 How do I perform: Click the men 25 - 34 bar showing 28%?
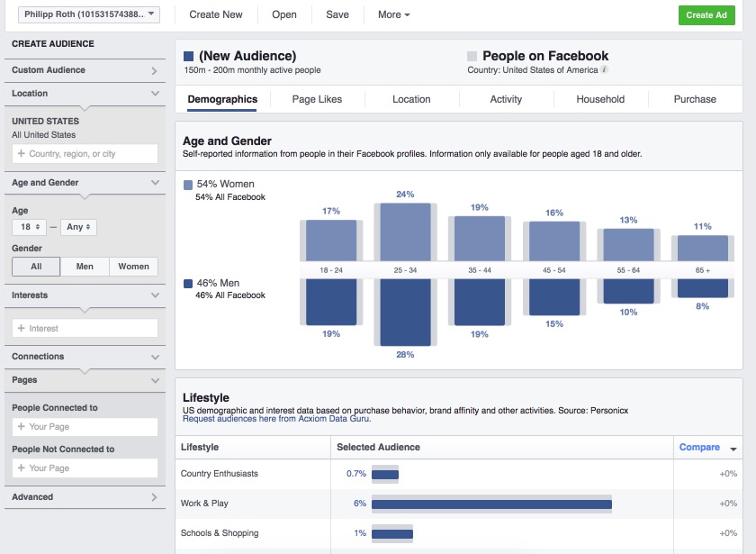click(x=405, y=313)
